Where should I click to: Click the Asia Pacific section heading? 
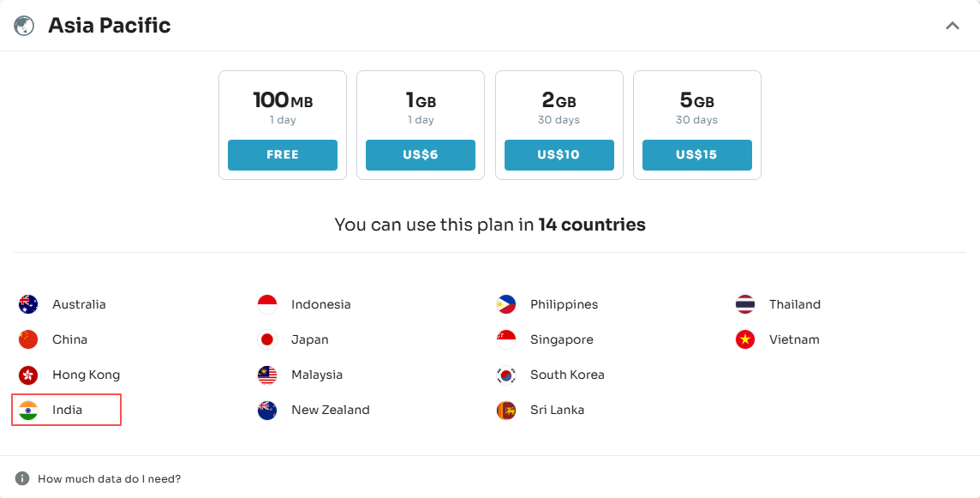(110, 26)
